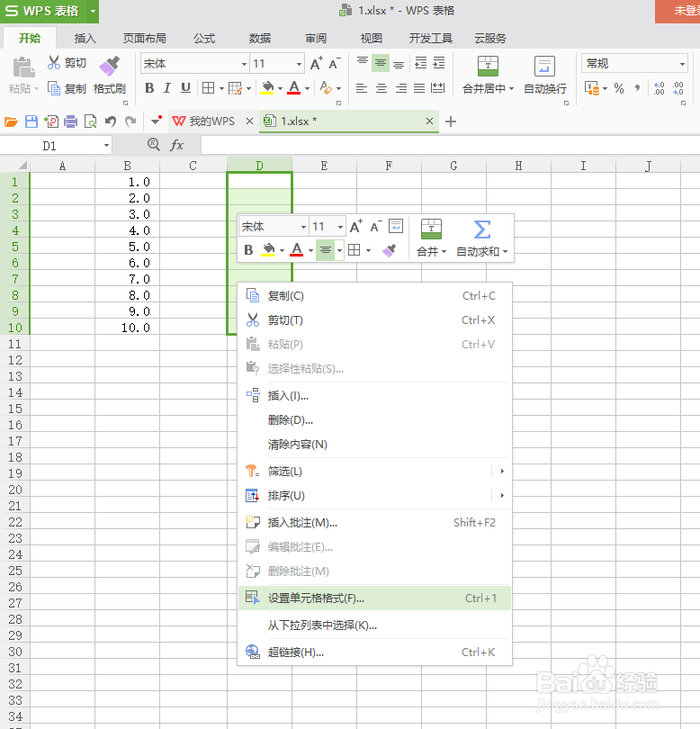Expand 自动求和 dropdown arrow in mini toolbar
The height and width of the screenshot is (729, 700).
click(x=506, y=251)
